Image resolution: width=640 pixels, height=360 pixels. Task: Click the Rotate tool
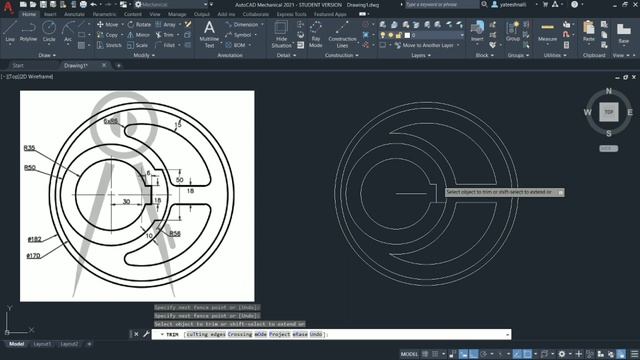click(x=139, y=24)
